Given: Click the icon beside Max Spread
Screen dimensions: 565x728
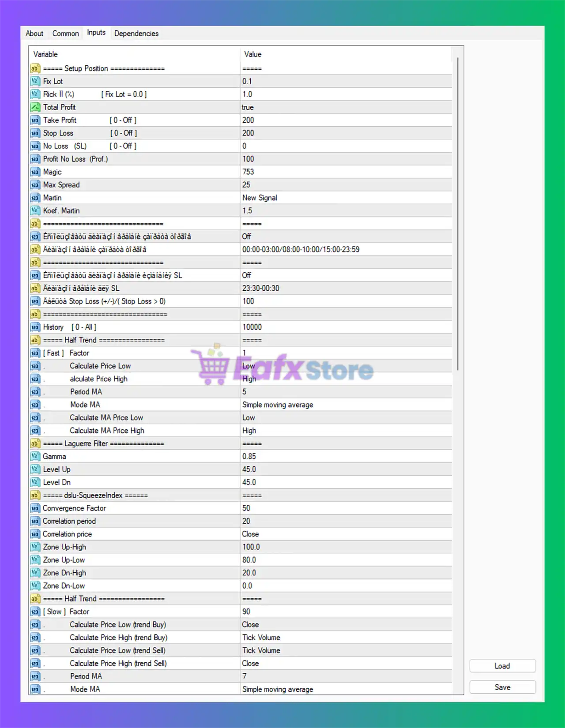Looking at the screenshot, I should coord(35,185).
